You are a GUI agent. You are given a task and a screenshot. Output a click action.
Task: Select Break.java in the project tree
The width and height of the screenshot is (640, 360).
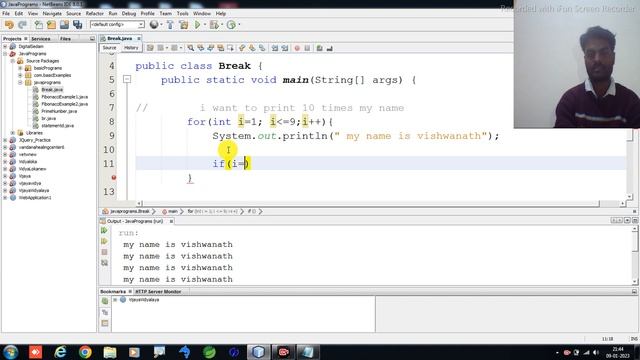pyautogui.click(x=52, y=89)
